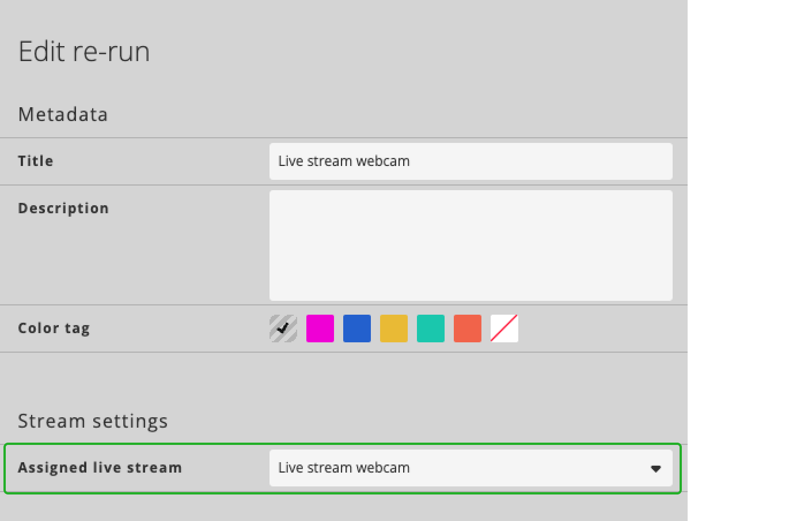Click inside the empty Description text area

coord(471,245)
